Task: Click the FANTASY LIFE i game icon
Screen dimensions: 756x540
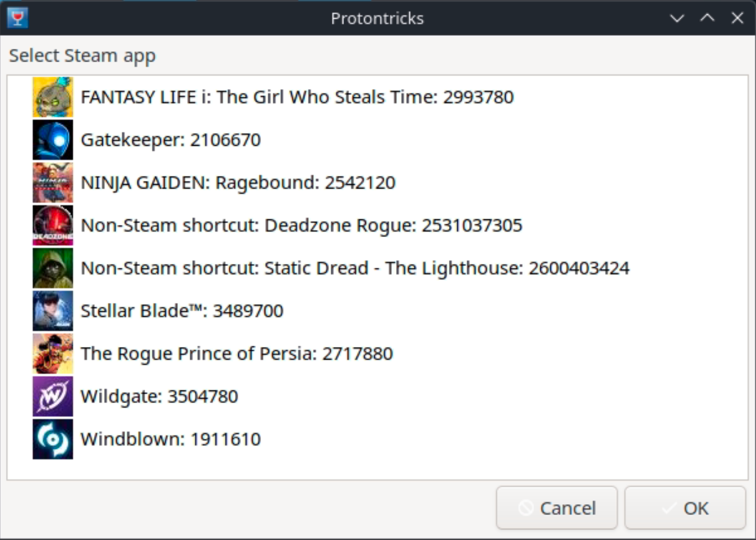Action: point(53,97)
